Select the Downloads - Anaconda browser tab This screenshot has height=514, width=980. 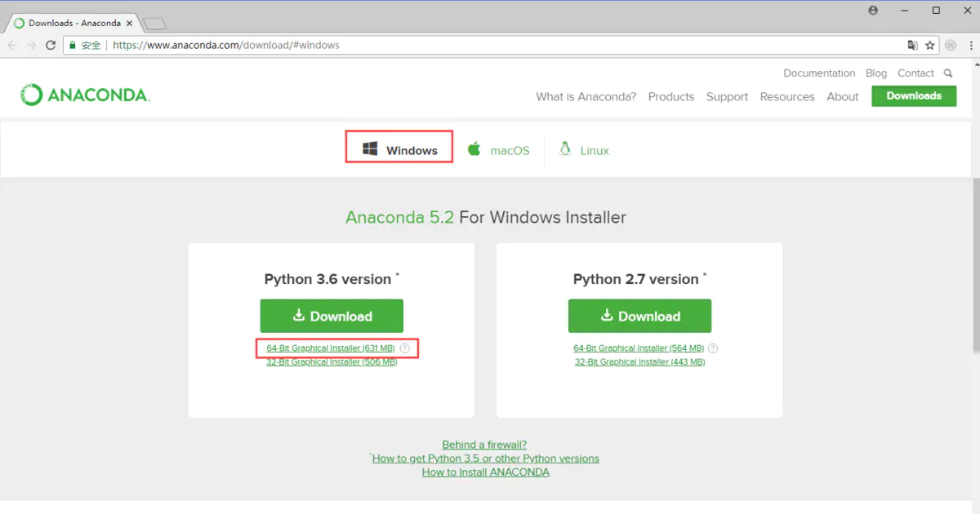click(x=74, y=23)
